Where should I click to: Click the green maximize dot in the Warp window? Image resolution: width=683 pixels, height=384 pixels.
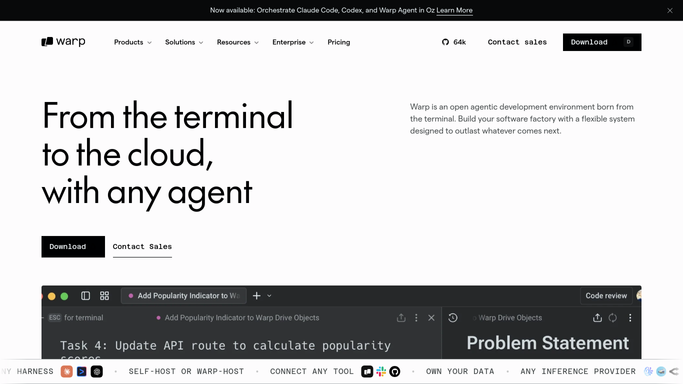[64, 296]
